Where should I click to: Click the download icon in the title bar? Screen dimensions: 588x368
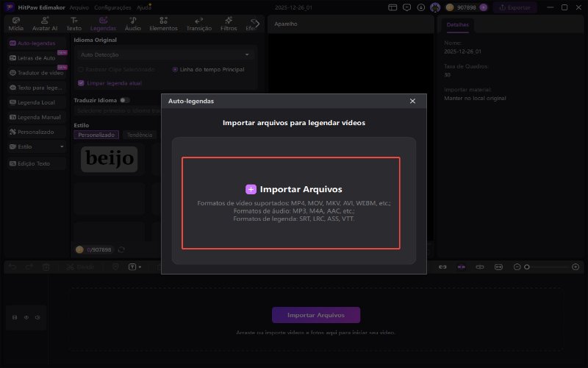421,7
